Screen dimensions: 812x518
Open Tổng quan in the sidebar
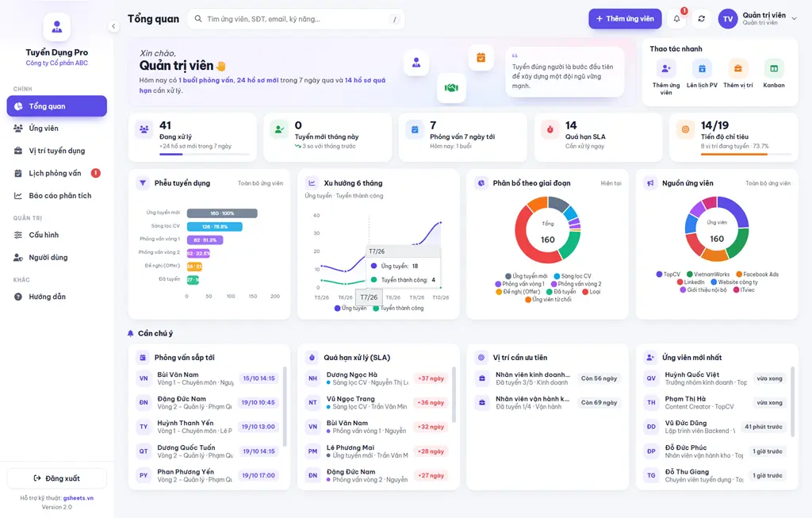[57, 106]
